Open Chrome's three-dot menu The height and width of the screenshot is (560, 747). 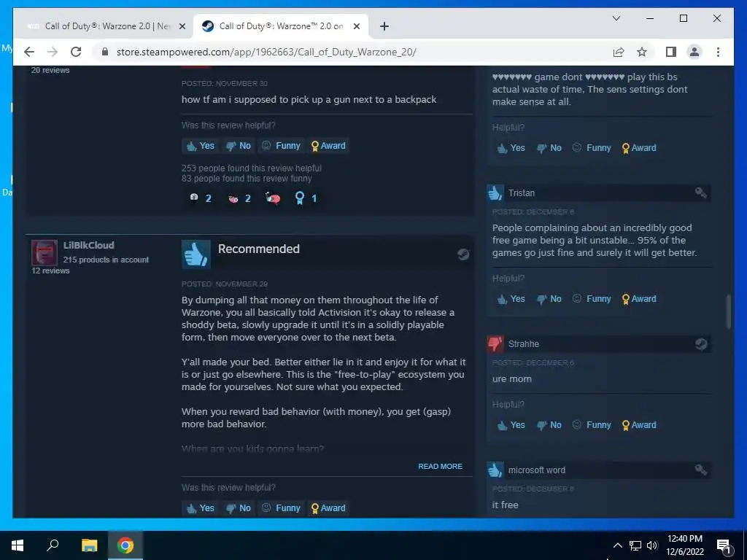[x=718, y=52]
